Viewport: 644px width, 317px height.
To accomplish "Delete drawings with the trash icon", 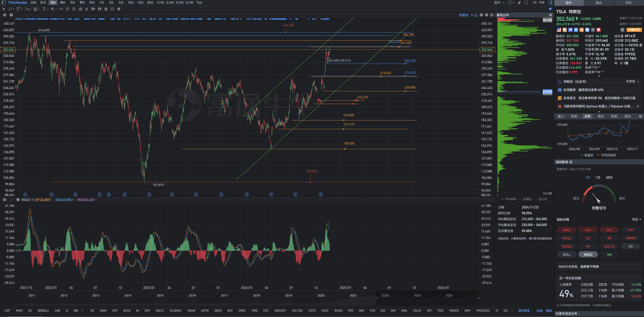I will [x=106, y=9].
